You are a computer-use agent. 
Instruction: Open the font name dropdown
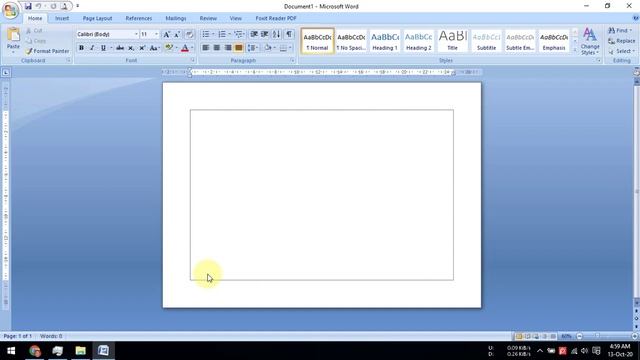(136, 34)
